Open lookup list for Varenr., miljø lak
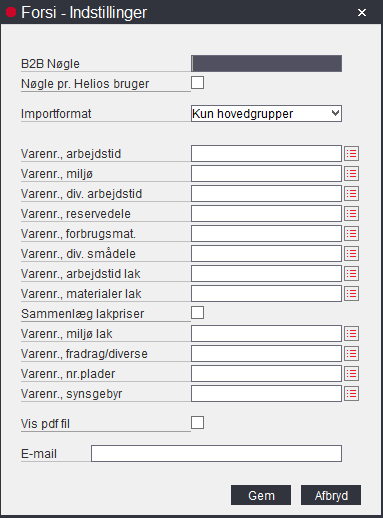The image size is (383, 518). tap(351, 334)
